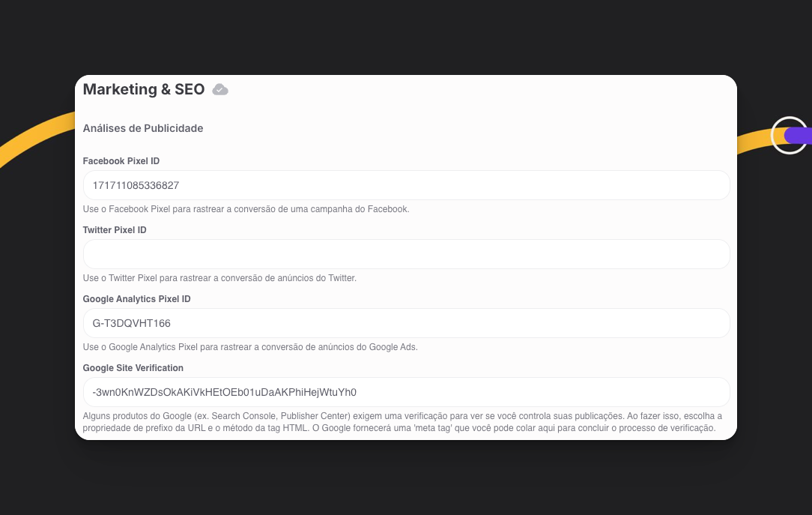Click the Twitter Pixel ID label
This screenshot has width=812, height=515.
(x=115, y=230)
